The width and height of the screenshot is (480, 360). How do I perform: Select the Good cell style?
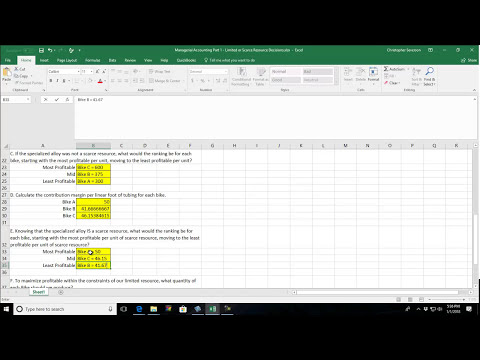[286, 80]
